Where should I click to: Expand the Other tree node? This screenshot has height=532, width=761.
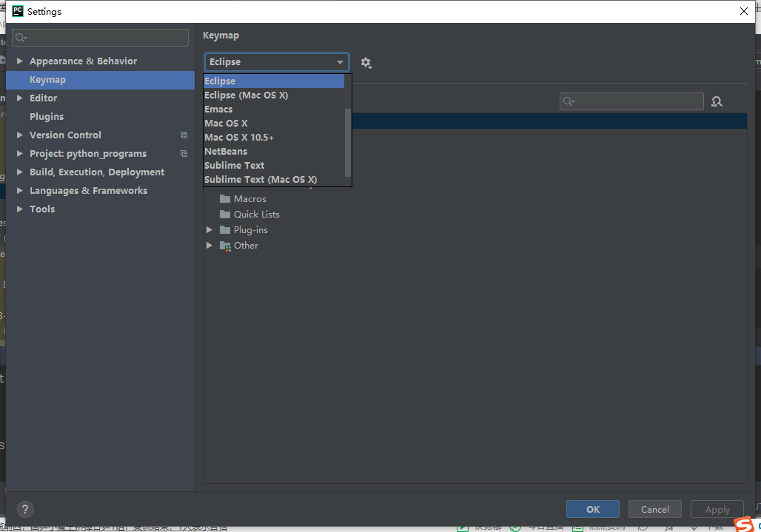click(209, 246)
